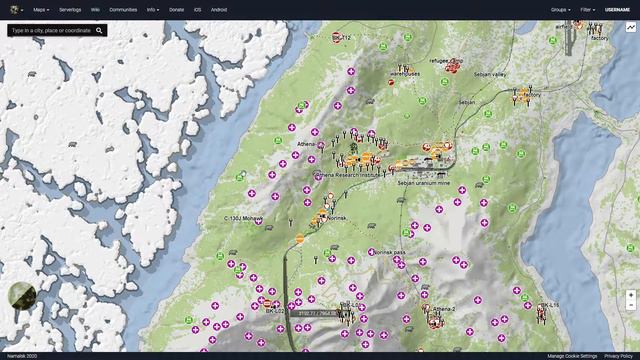
Task: Click the green marker next to the airfield
Action: click(x=553, y=40)
